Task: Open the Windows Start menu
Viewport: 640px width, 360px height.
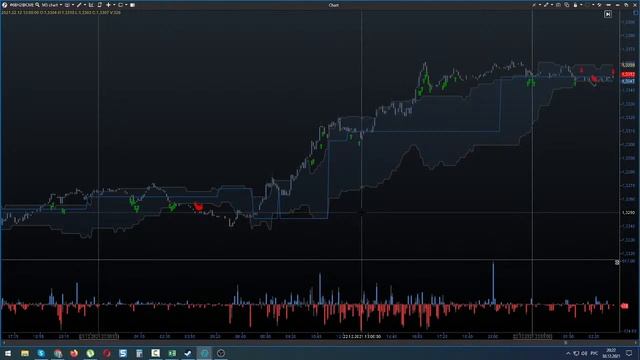Action: tap(8, 353)
